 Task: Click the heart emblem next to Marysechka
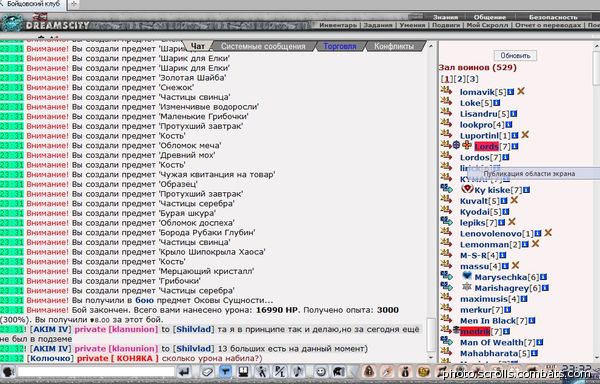click(467, 276)
